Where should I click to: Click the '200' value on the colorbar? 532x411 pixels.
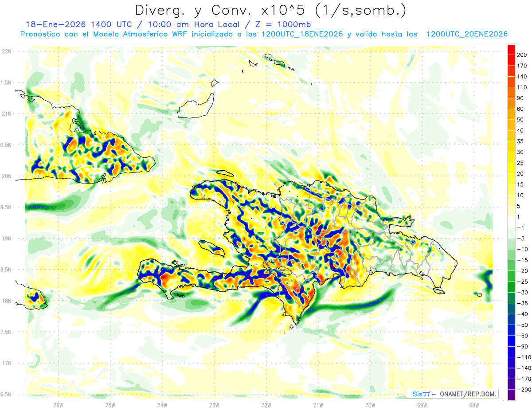pos(522,55)
